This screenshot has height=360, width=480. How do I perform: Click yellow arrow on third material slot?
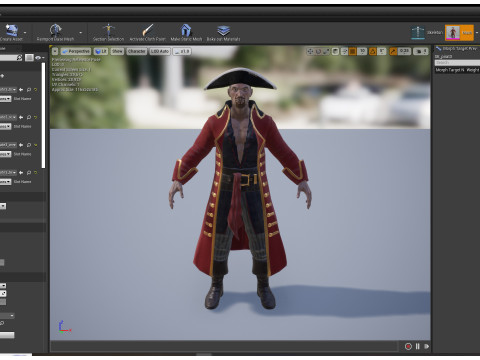point(36,145)
